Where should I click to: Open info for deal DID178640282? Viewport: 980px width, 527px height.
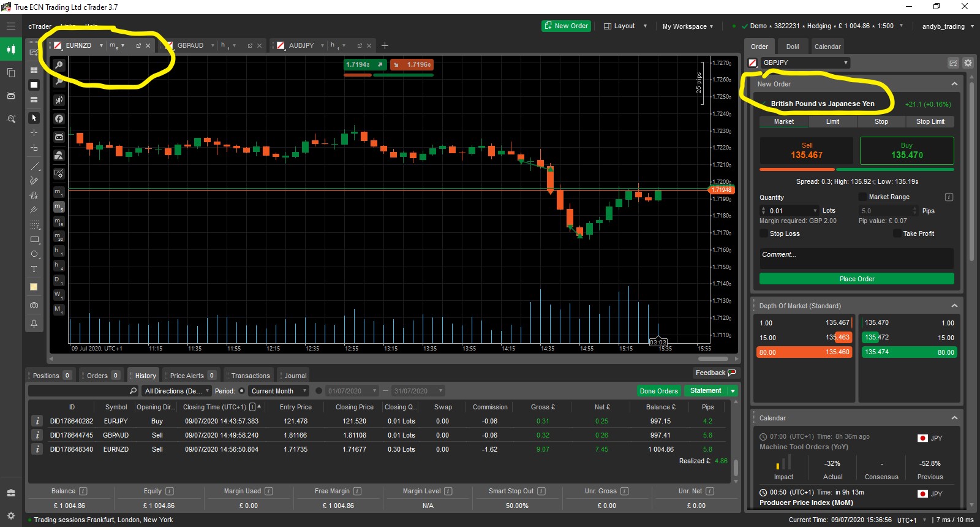pos(37,421)
